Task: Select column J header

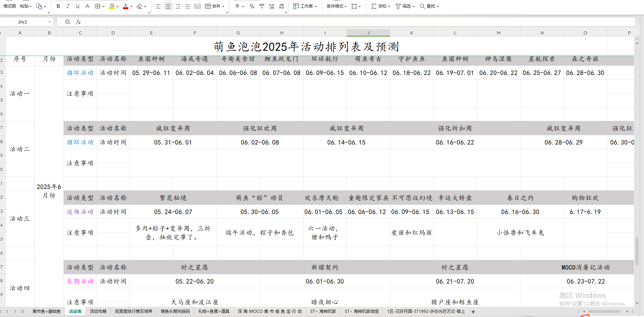Action: (368, 33)
